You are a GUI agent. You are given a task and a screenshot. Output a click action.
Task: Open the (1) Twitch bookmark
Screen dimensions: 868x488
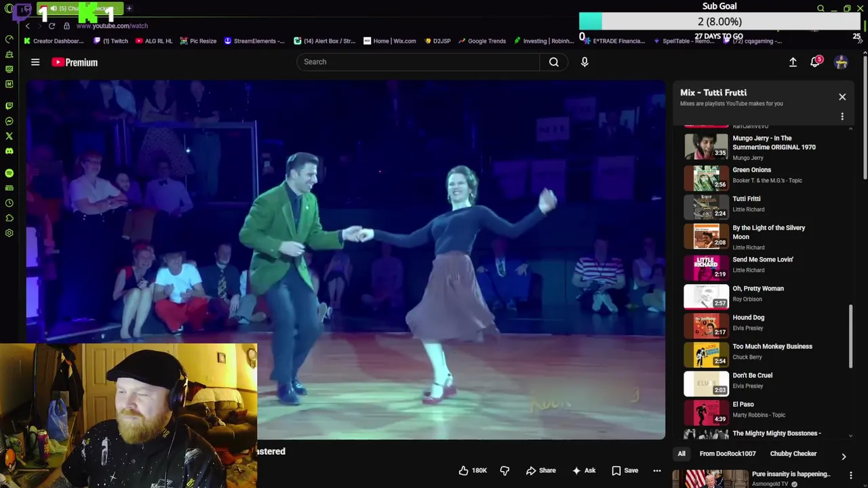pyautogui.click(x=111, y=41)
